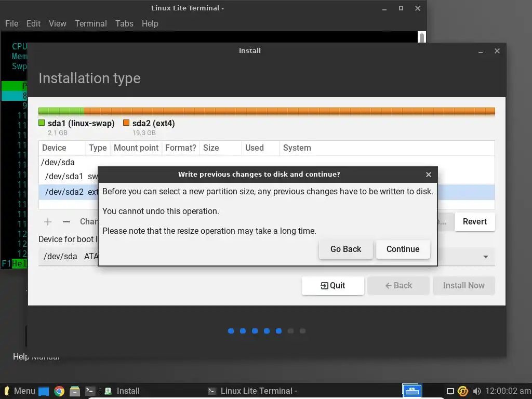Click the Used column header

261,148
